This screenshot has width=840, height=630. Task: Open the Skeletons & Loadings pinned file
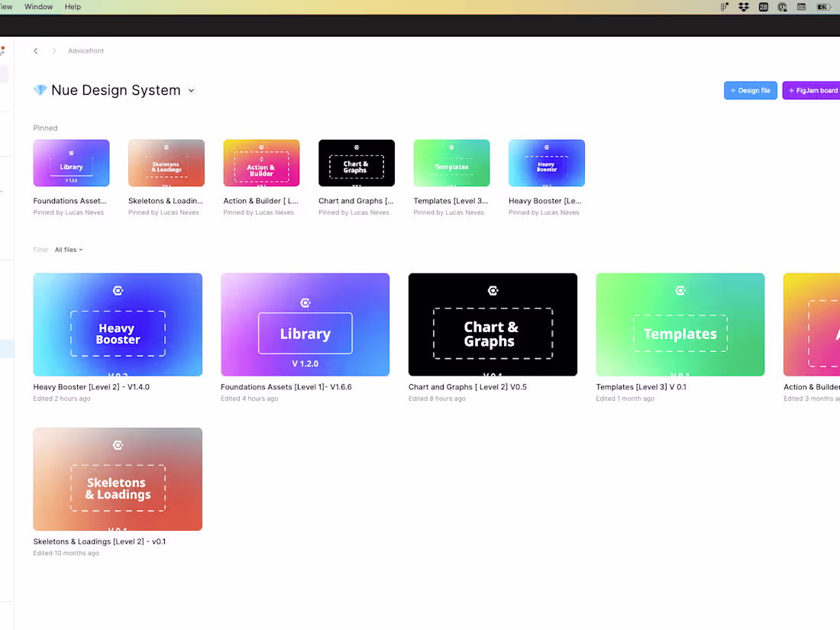point(166,163)
